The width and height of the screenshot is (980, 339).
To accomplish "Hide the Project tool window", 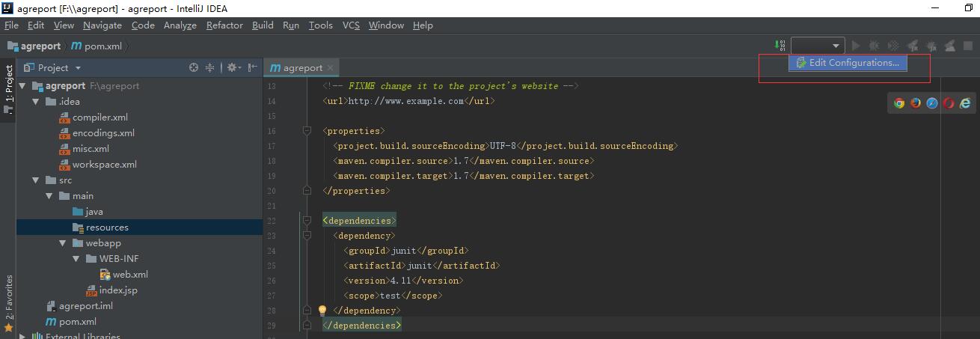I will pyautogui.click(x=252, y=67).
